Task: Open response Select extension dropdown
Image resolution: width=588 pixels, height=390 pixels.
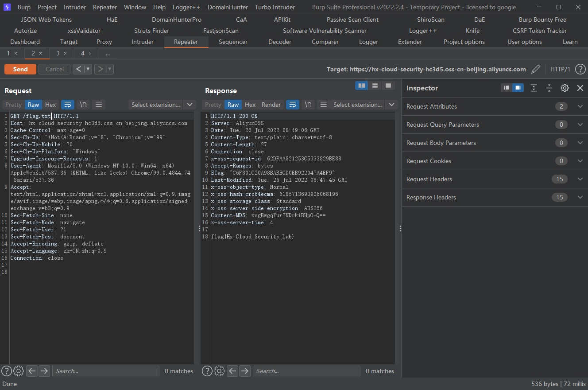Action: pyautogui.click(x=364, y=105)
